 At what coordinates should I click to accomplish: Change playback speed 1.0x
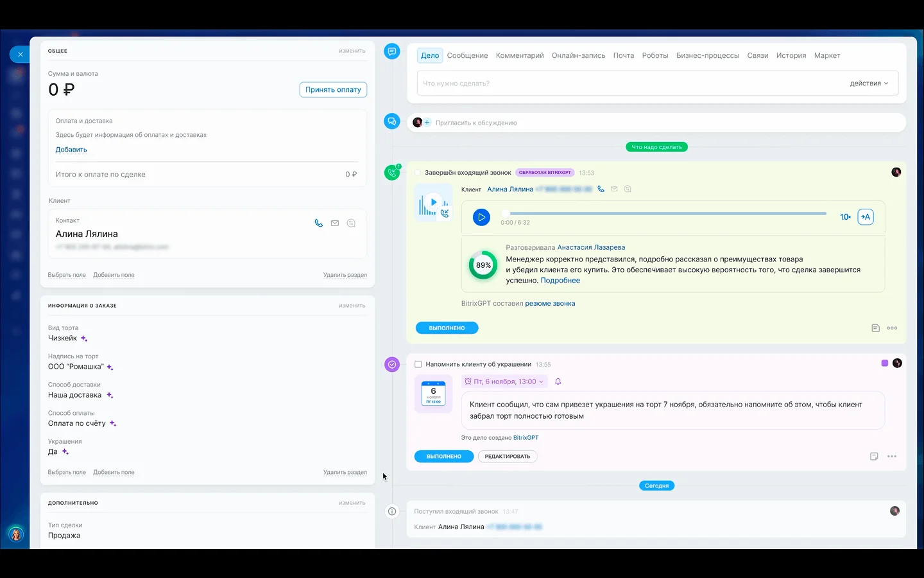845,217
